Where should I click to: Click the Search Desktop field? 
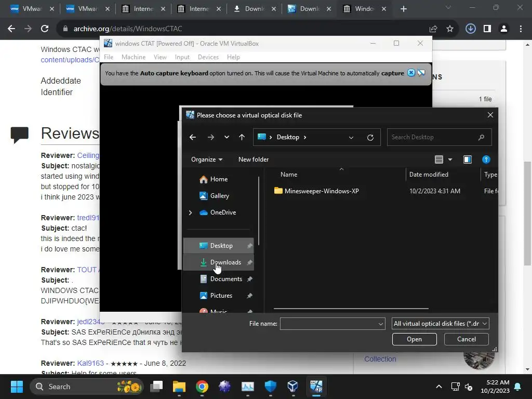(439, 137)
